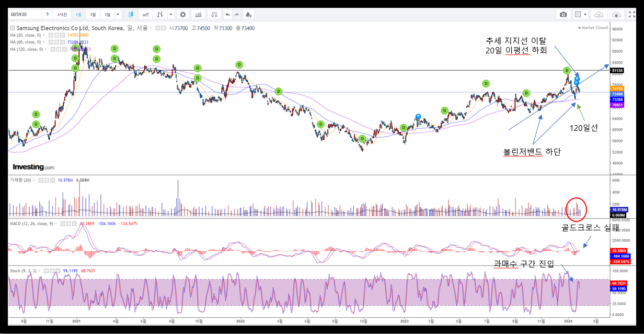
Task: Click the 81138 horizontal line price label
Action: [617, 71]
